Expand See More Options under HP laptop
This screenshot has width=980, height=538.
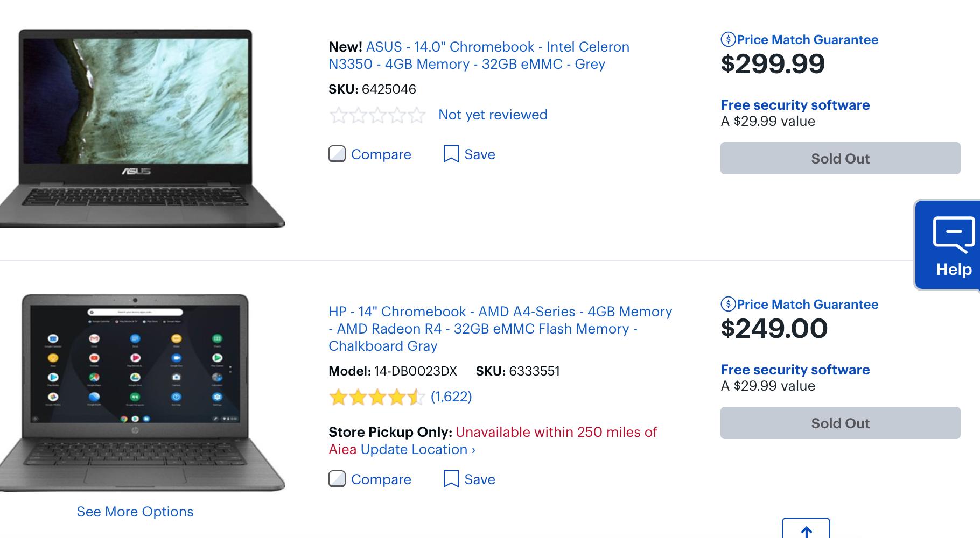click(x=135, y=512)
